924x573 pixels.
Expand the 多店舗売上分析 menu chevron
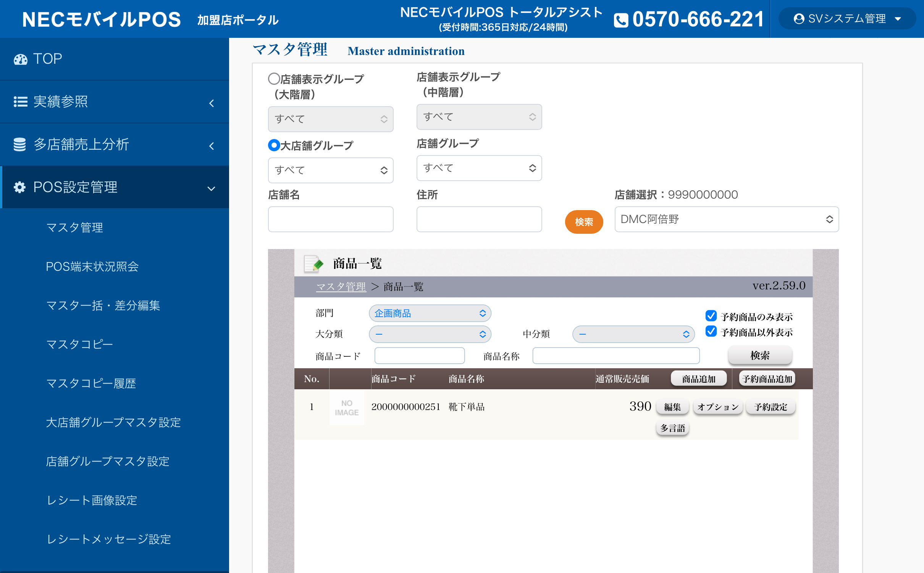[212, 146]
